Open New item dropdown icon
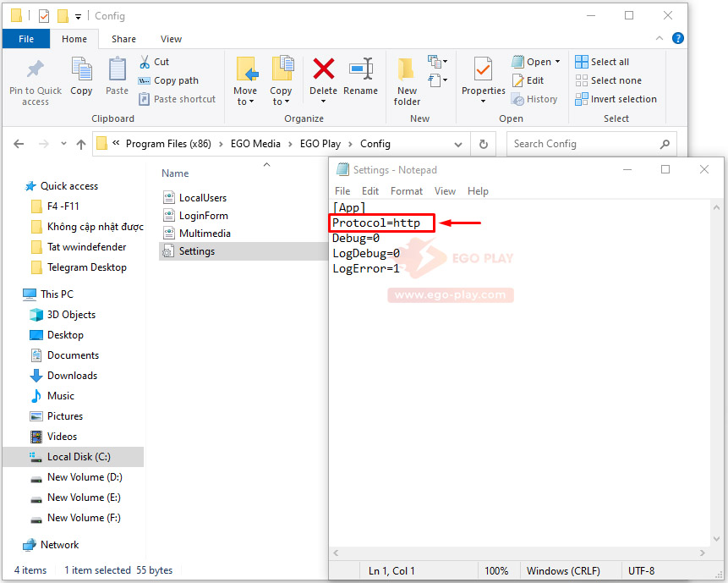Viewport: 728px width, 583px height. coord(437,62)
